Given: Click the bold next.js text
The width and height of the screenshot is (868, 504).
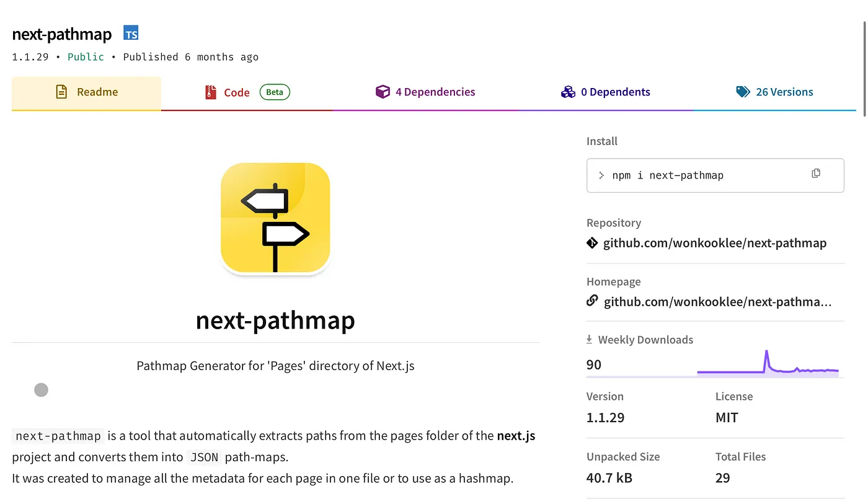Looking at the screenshot, I should (x=516, y=436).
